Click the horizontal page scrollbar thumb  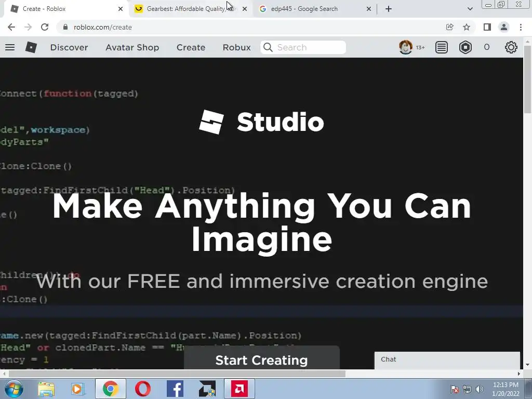pos(177,374)
